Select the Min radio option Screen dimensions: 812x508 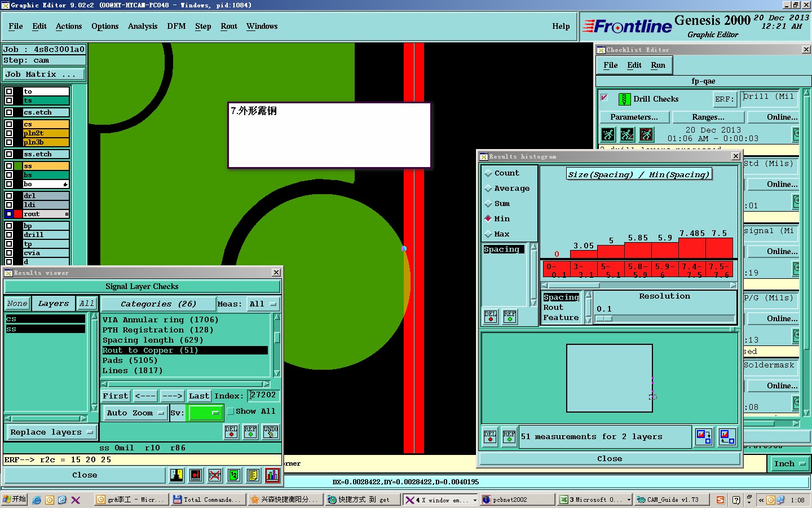point(488,219)
